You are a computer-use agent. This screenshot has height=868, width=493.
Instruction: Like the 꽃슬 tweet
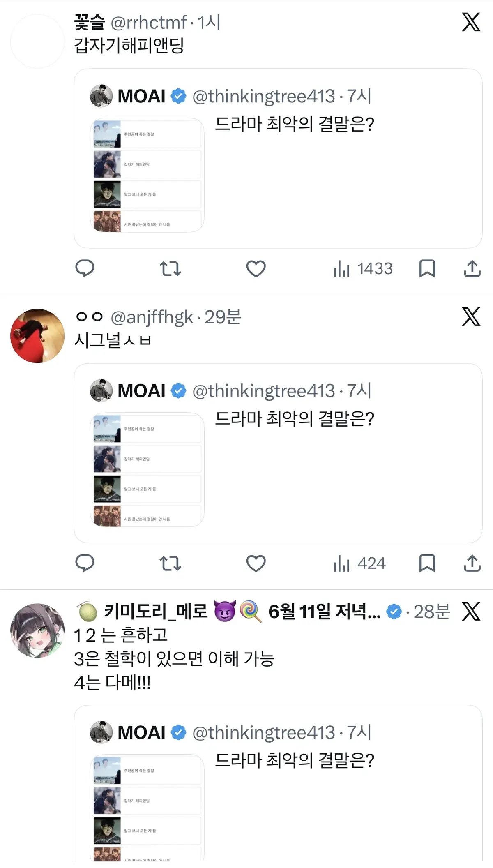tap(256, 269)
